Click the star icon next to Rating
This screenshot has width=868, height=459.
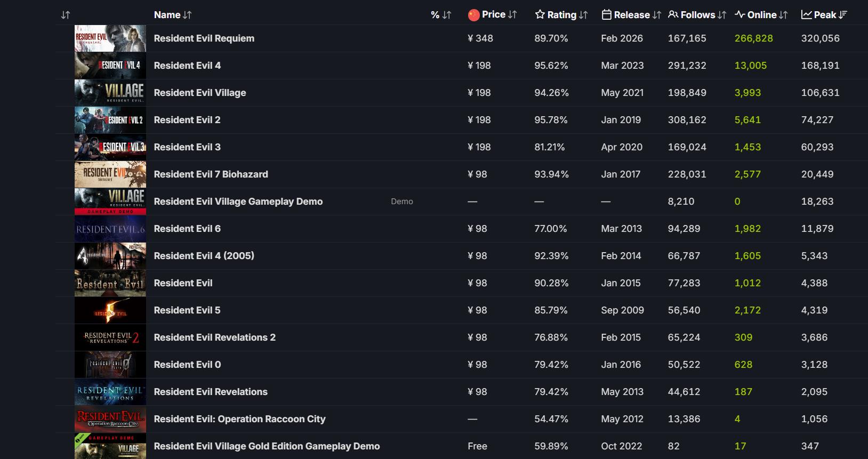click(540, 15)
